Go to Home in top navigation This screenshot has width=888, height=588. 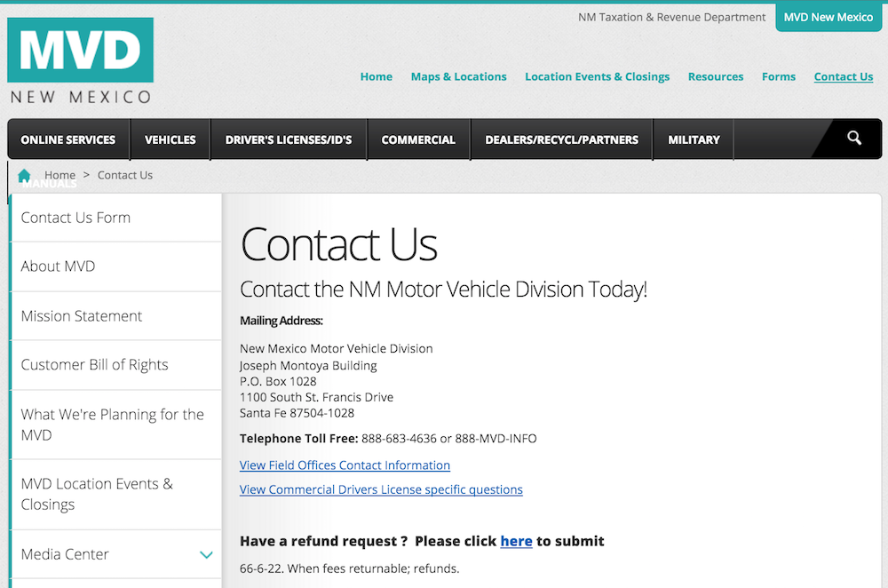(376, 76)
